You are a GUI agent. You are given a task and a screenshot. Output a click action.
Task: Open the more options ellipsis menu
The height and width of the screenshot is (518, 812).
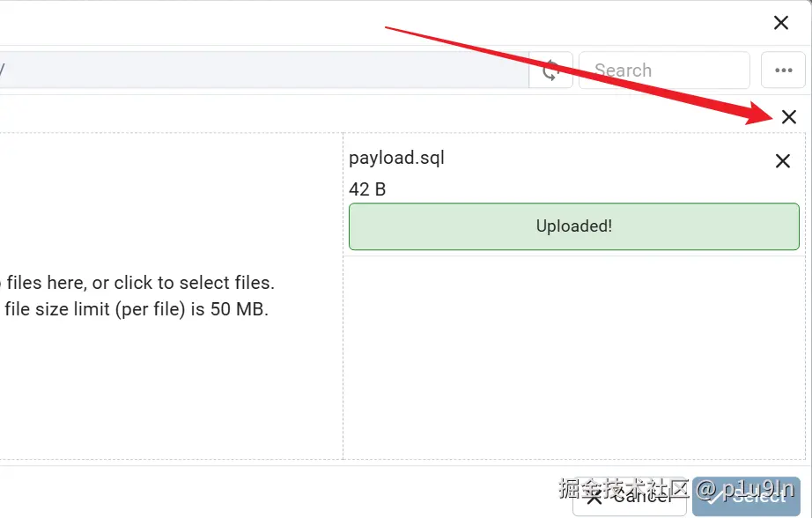click(783, 70)
